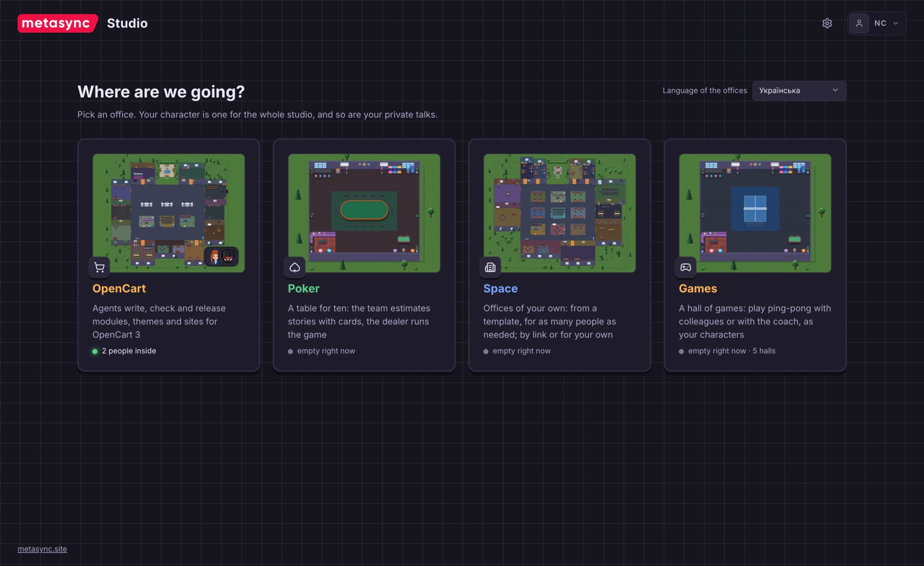Open the Games hall map thumbnail
924x566 pixels.
pos(755,213)
